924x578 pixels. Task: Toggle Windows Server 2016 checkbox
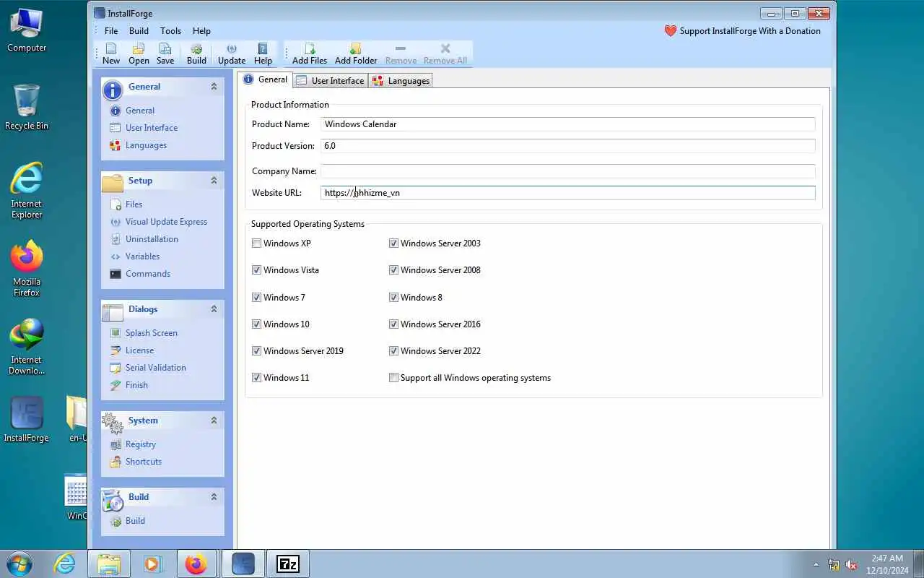[x=393, y=324]
